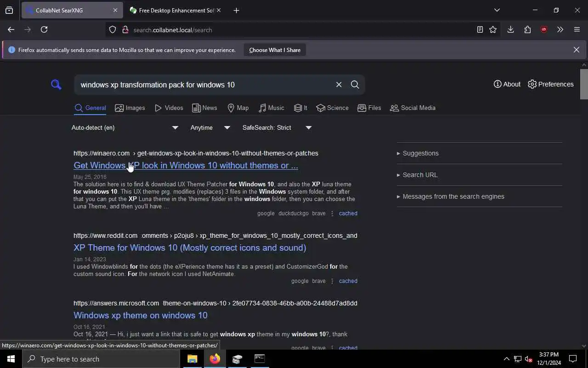Viewport: 588px width, 368px height.
Task: Open Firefox View tab list icon
Action: point(9,10)
